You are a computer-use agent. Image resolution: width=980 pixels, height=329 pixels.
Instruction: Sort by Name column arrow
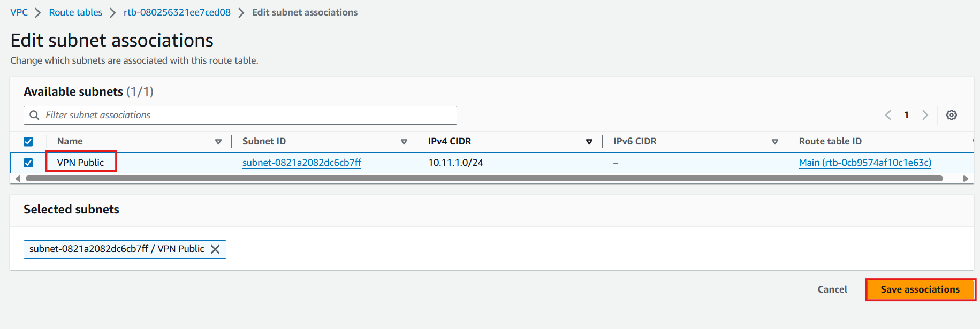coord(218,142)
